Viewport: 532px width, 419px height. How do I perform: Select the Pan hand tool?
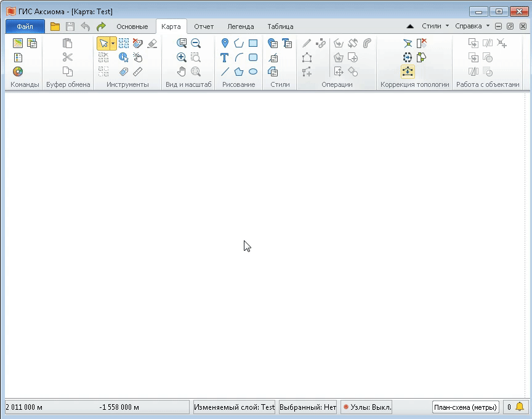click(182, 71)
